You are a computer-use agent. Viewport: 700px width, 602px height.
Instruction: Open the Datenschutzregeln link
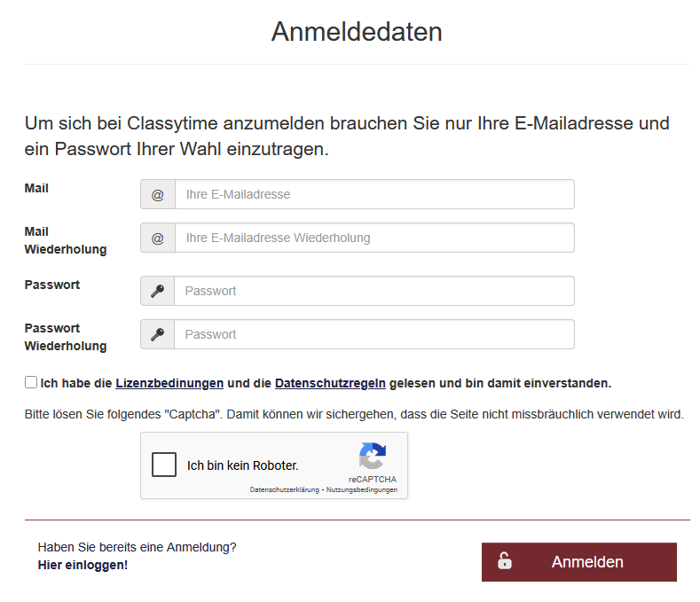(x=330, y=384)
